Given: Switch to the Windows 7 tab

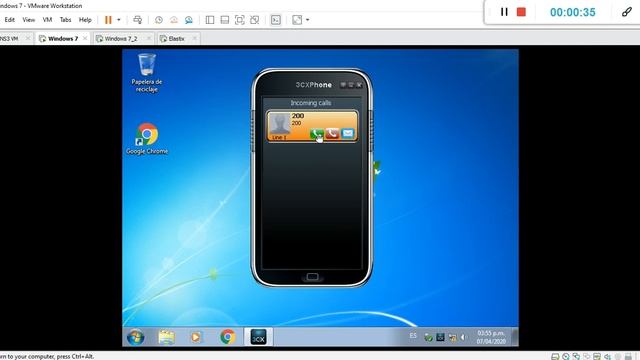Looking at the screenshot, I should point(63,38).
